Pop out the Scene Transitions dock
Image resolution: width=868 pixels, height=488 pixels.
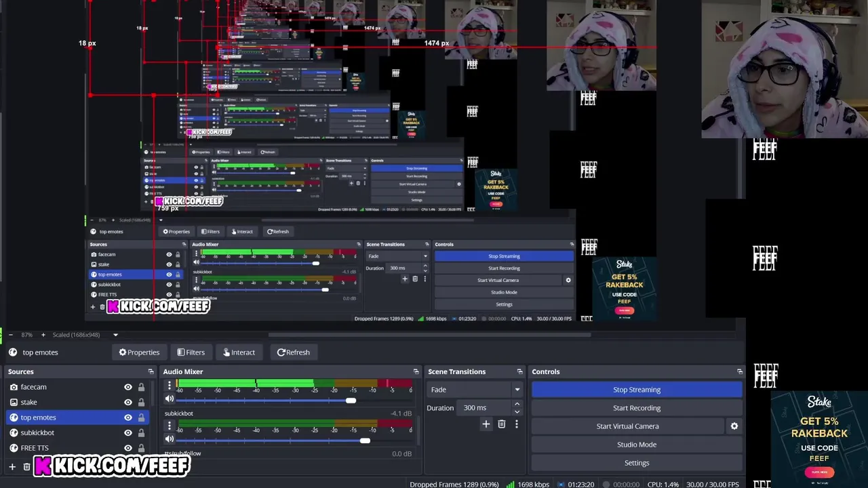point(519,371)
